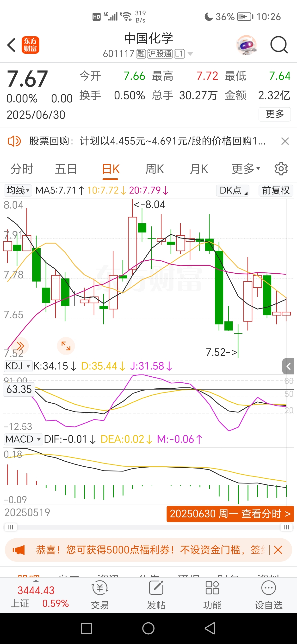Expand chart to fullscreen icon
The height and width of the screenshot is (644, 297).
coord(66,346)
